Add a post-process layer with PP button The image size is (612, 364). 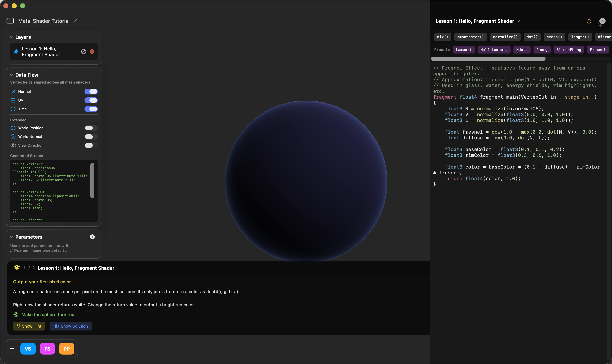(67, 349)
